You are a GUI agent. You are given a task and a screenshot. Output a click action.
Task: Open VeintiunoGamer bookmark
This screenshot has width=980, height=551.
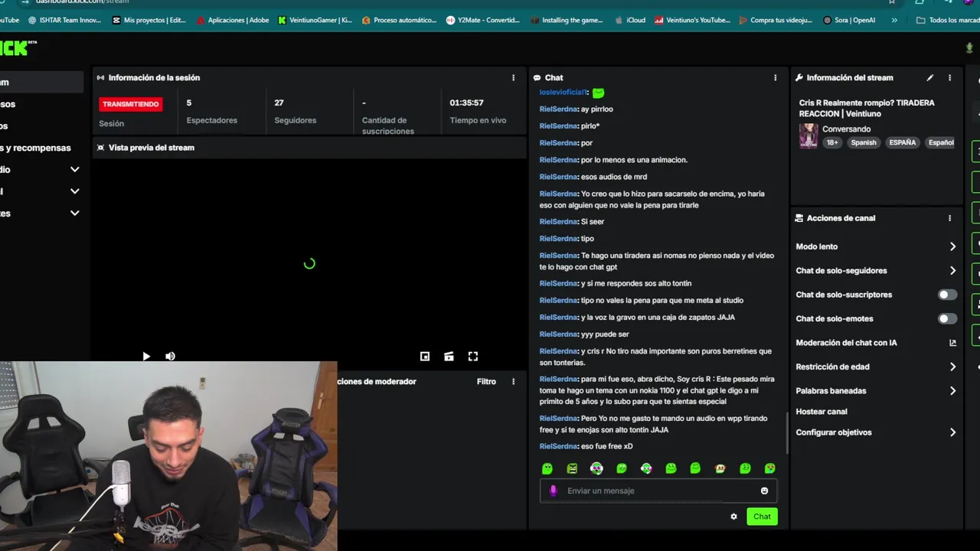pyautogui.click(x=315, y=20)
